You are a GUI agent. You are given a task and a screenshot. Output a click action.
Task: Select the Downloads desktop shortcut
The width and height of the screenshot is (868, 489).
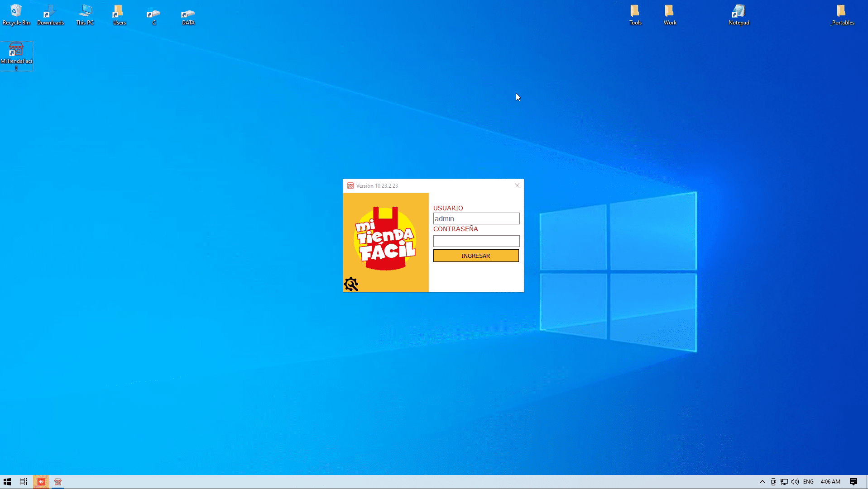click(50, 14)
